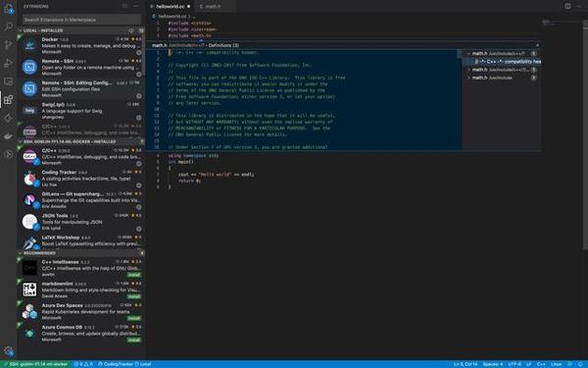Open the Remote Explorer view
The height and width of the screenshot is (368, 588).
pos(8,81)
